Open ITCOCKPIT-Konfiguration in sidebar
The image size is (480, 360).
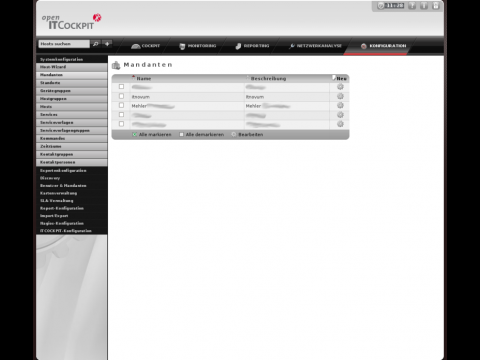pos(66,231)
